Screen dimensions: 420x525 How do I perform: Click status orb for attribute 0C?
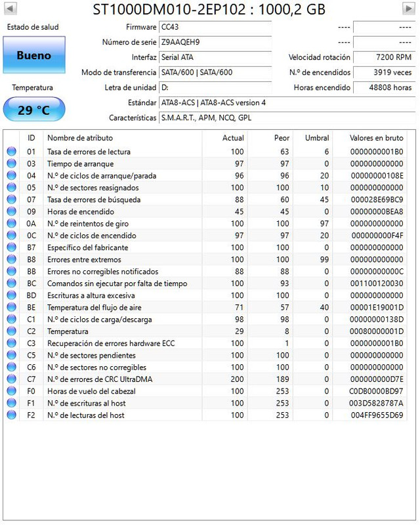pyautogui.click(x=11, y=236)
